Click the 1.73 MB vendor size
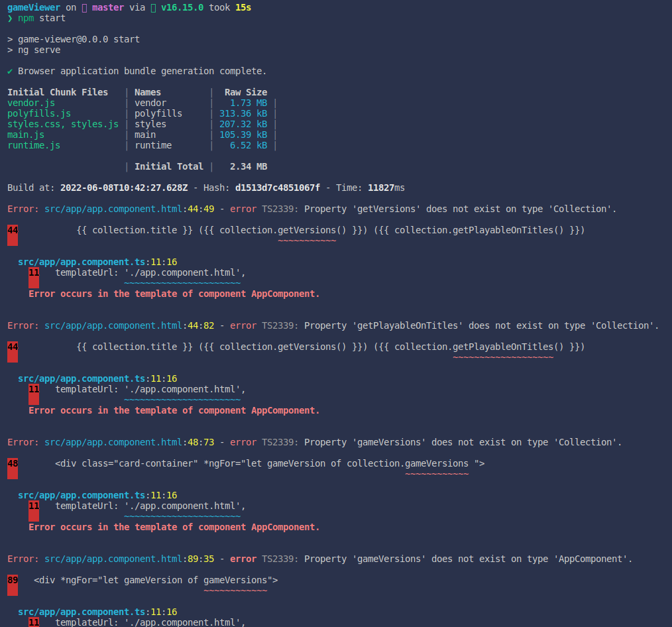The image size is (672, 627). tap(248, 103)
